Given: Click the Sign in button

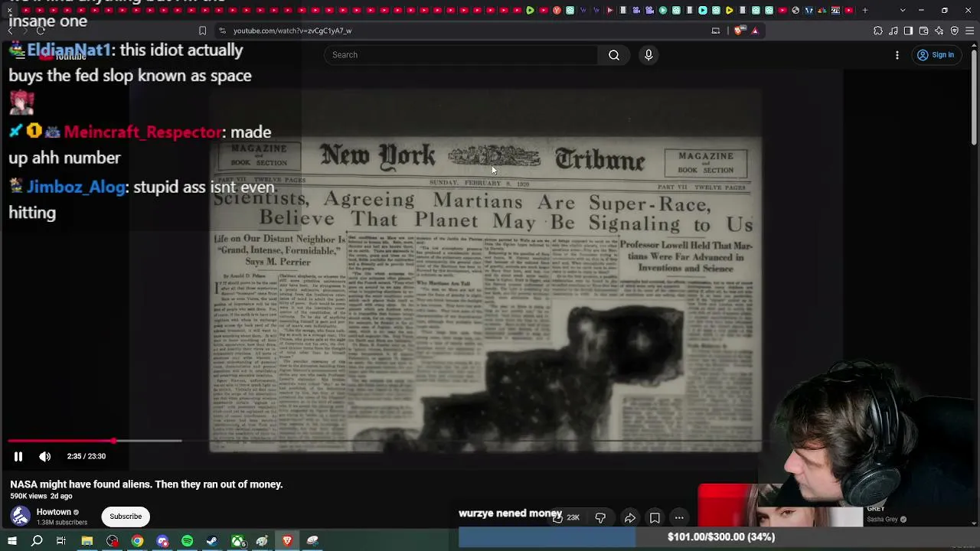Looking at the screenshot, I should point(936,55).
